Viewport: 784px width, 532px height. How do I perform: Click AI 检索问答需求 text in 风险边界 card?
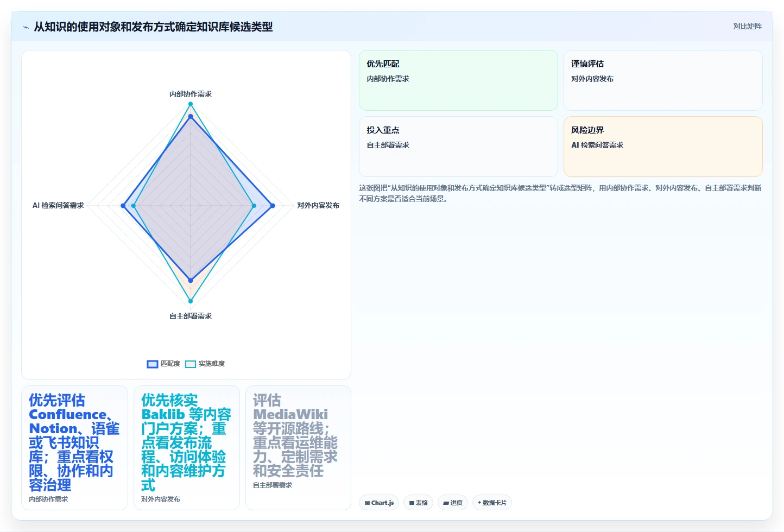click(x=597, y=145)
